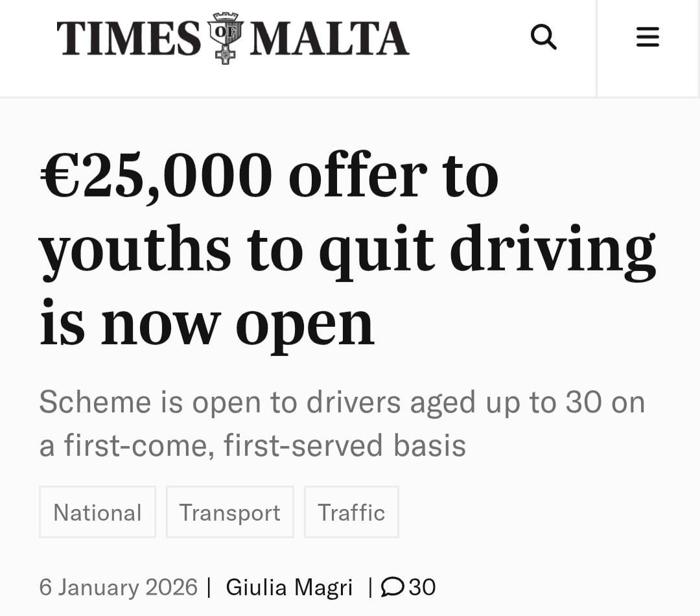Click the Times of Malta crest emblem
This screenshot has height=616, width=700.
point(225,38)
